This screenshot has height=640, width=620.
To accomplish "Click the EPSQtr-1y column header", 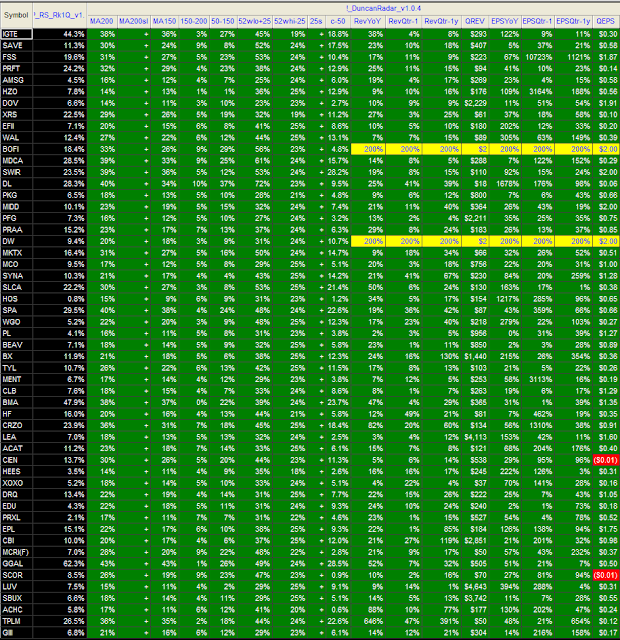I will tap(573, 22).
